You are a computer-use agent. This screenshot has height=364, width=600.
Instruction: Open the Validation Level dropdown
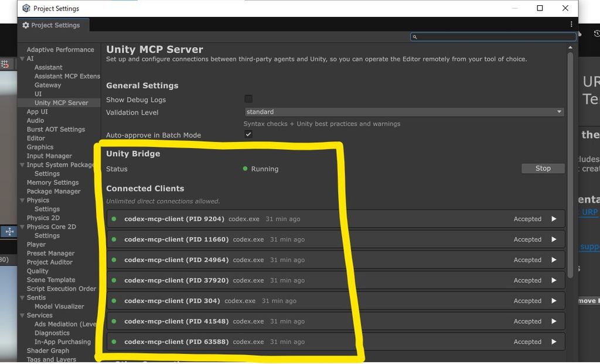coord(404,112)
